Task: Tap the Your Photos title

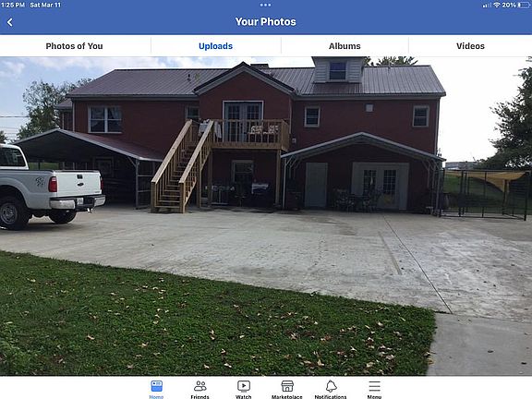Action: click(x=265, y=22)
